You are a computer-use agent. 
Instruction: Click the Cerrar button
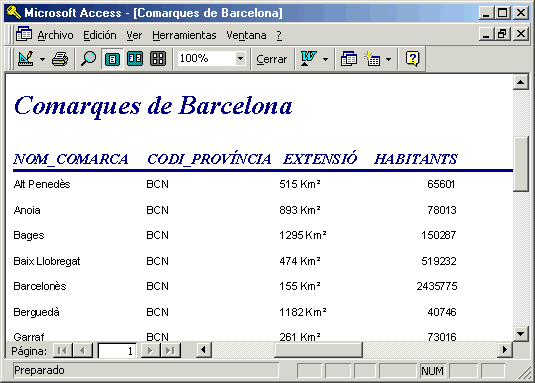click(272, 59)
